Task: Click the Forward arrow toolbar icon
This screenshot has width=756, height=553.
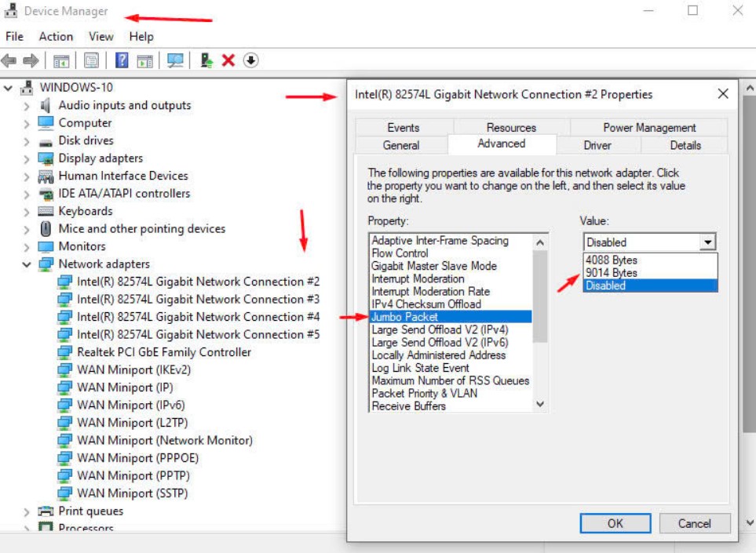Action: [31, 60]
